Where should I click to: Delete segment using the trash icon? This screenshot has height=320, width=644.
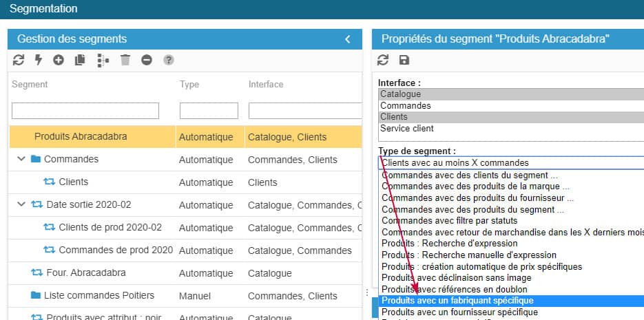[125, 60]
